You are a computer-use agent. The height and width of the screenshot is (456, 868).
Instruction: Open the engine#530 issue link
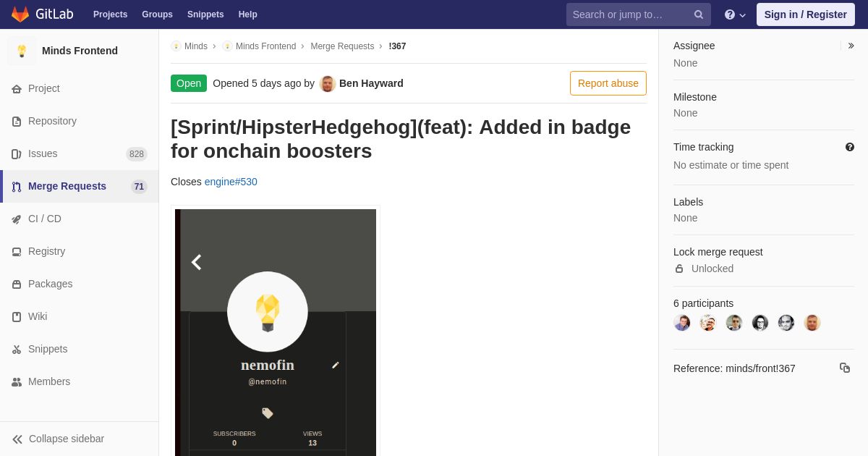coord(231,182)
